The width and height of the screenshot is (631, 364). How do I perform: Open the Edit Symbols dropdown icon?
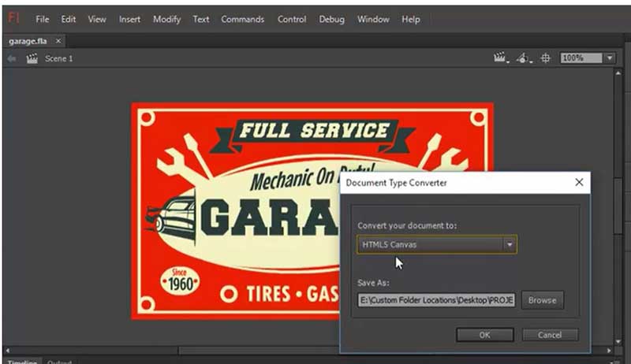tap(524, 58)
